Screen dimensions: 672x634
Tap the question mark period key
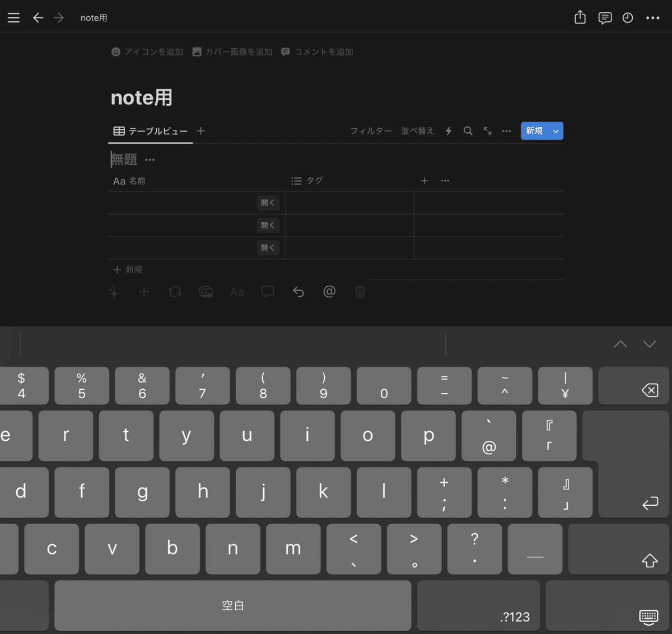point(474,549)
